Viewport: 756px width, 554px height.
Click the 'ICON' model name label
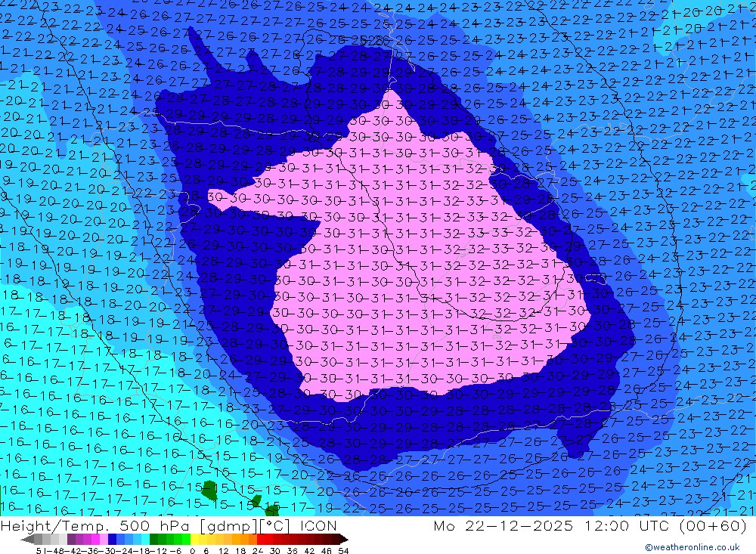pyautogui.click(x=319, y=525)
